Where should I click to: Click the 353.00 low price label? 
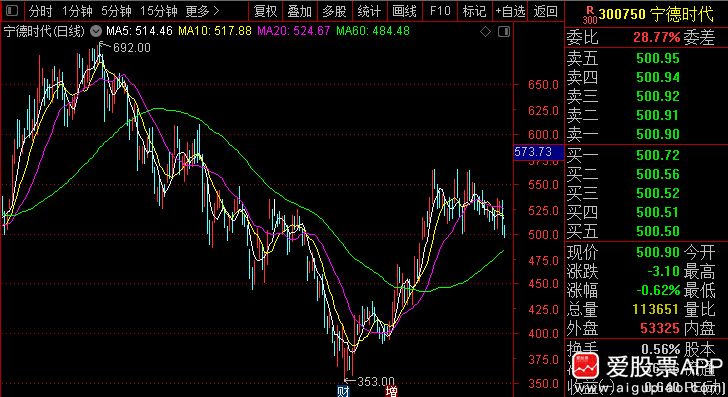click(375, 382)
